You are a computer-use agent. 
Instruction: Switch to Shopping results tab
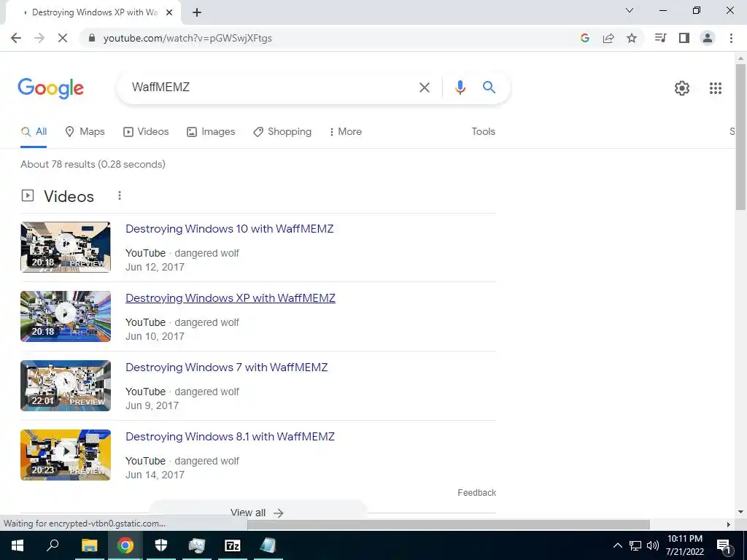pos(282,132)
